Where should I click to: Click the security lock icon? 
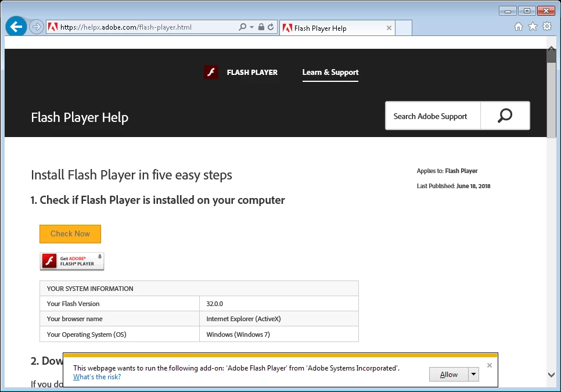(x=261, y=27)
